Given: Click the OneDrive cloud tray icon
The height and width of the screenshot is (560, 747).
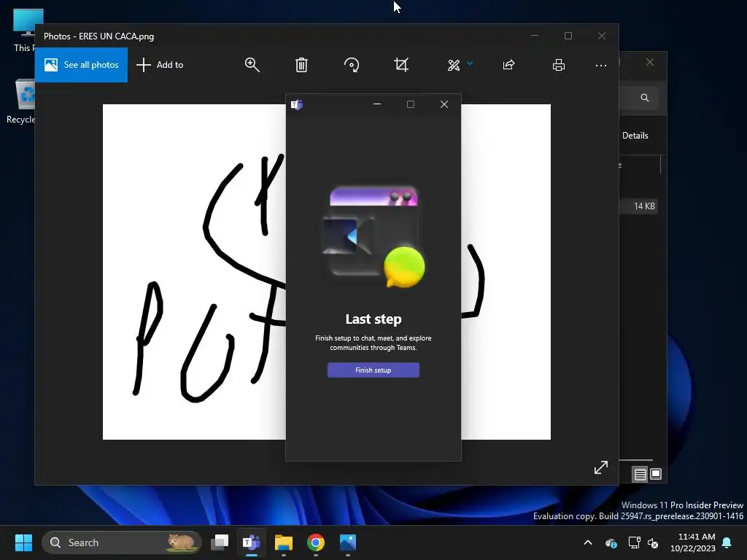Looking at the screenshot, I should (x=611, y=542).
